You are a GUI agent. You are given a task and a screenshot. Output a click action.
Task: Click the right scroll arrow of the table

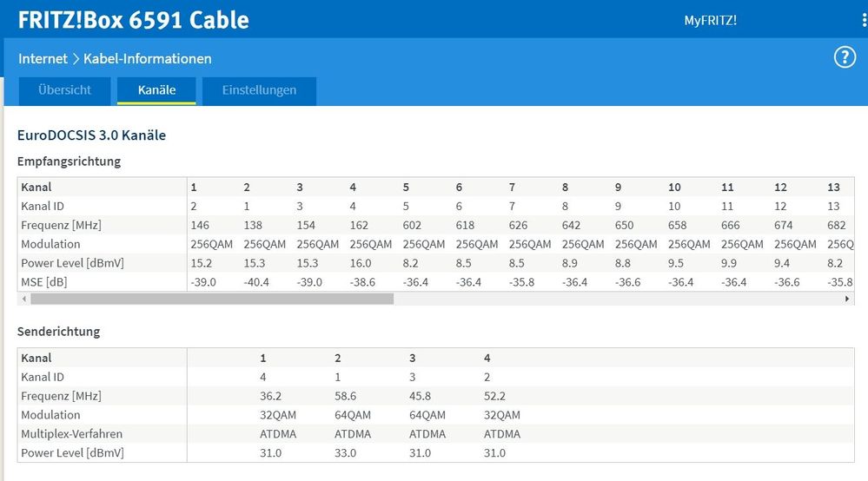pyautogui.click(x=848, y=299)
